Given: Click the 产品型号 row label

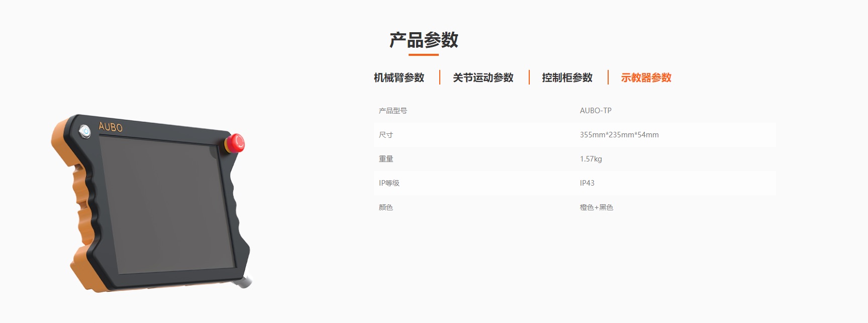Looking at the screenshot, I should 393,111.
